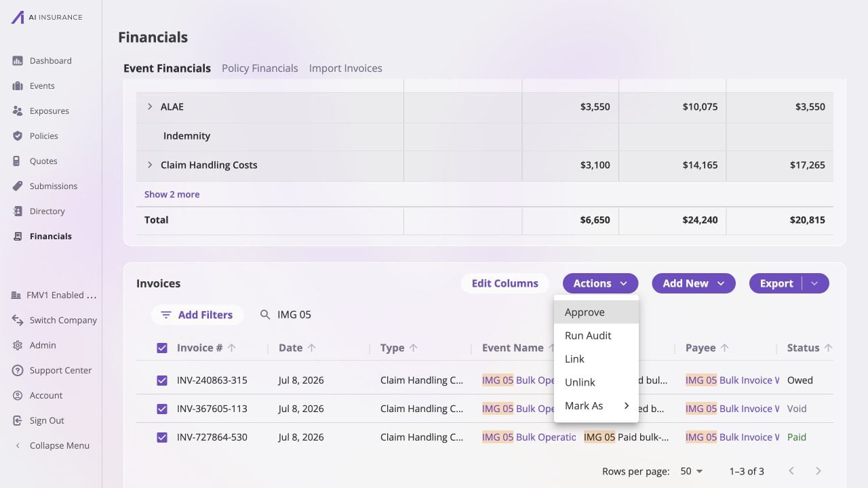Click the Export button
The image size is (868, 488).
point(776,283)
